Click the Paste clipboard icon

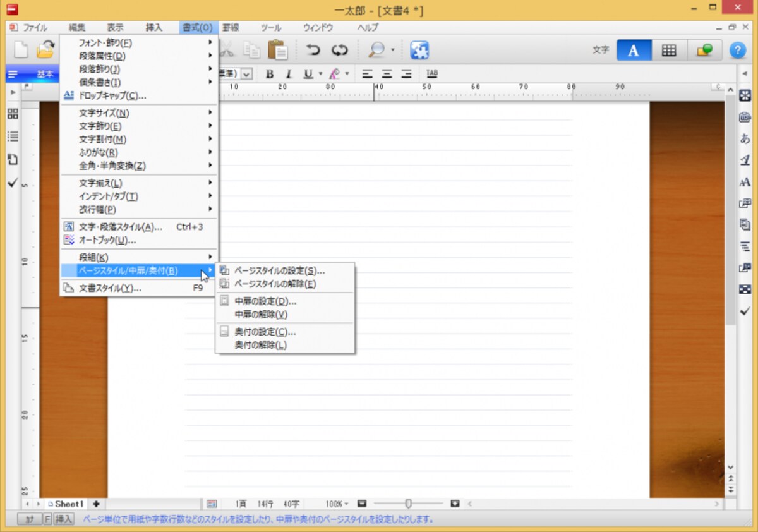(277, 50)
